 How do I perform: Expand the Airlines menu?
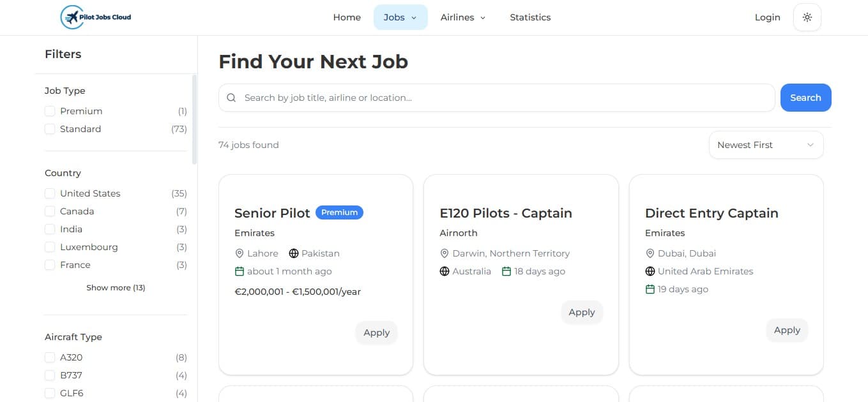click(x=462, y=17)
